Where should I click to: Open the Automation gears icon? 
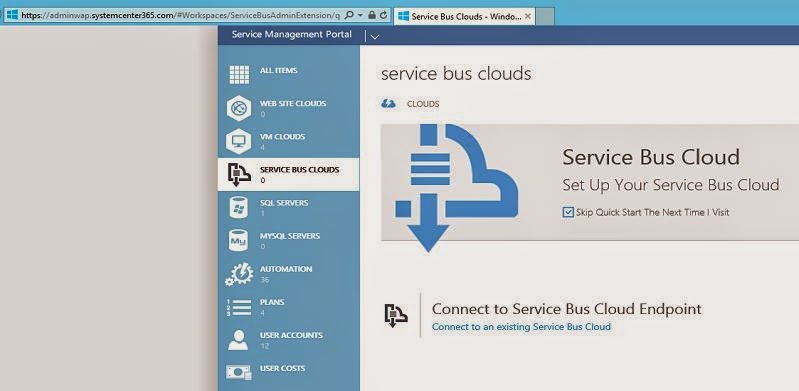point(239,274)
